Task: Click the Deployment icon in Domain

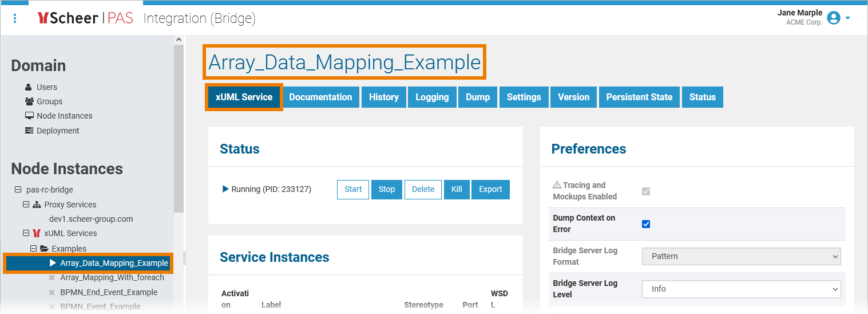Action: pos(29,131)
